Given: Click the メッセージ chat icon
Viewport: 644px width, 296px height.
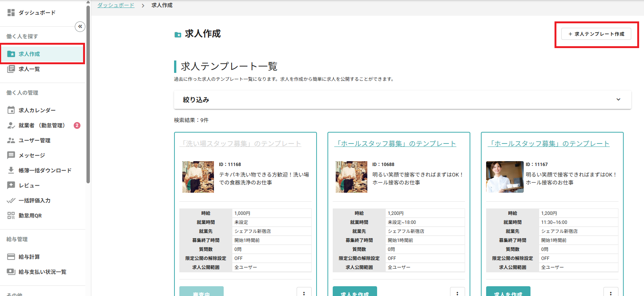Looking at the screenshot, I should 11,155.
